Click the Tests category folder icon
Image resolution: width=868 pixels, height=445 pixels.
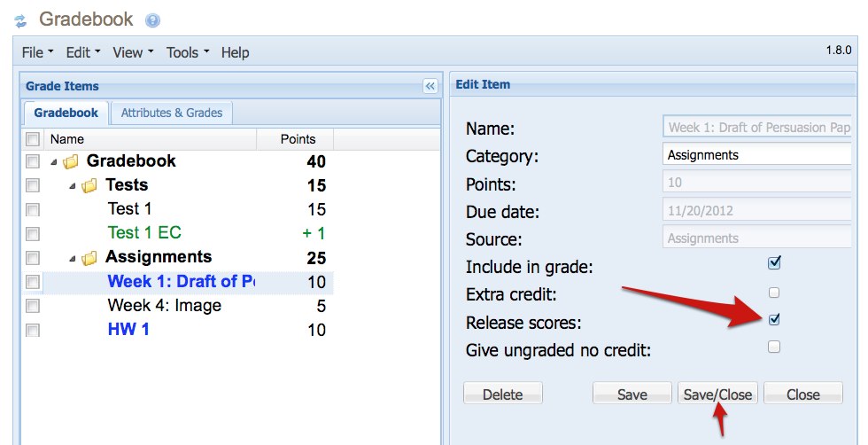tap(89, 185)
